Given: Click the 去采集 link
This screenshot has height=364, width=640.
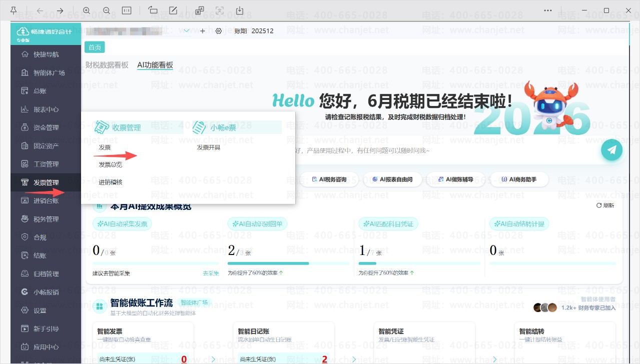Looking at the screenshot, I should [211, 273].
